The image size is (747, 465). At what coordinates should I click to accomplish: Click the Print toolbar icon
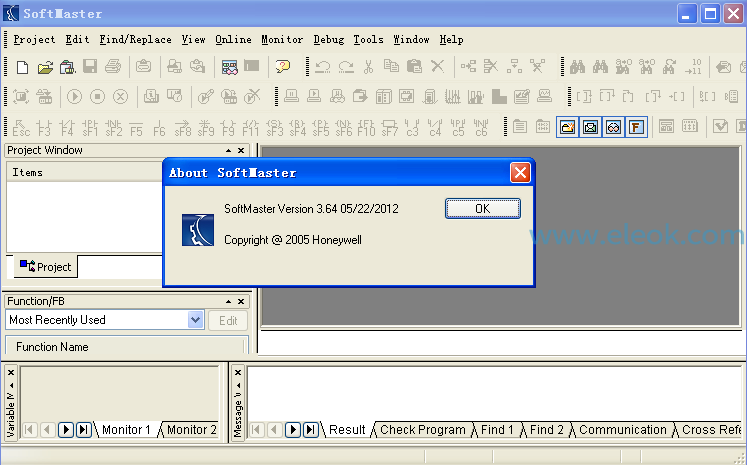point(113,66)
